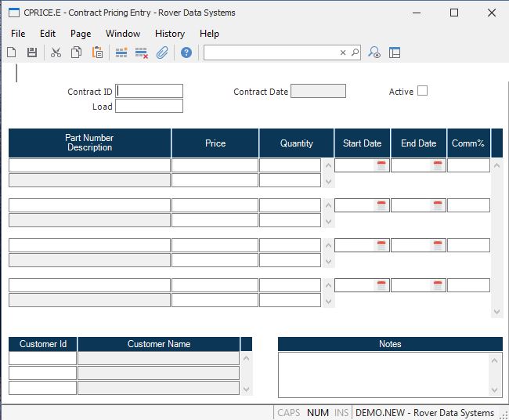Click inside the Notes text area
This screenshot has width=509, height=420.
point(384,374)
